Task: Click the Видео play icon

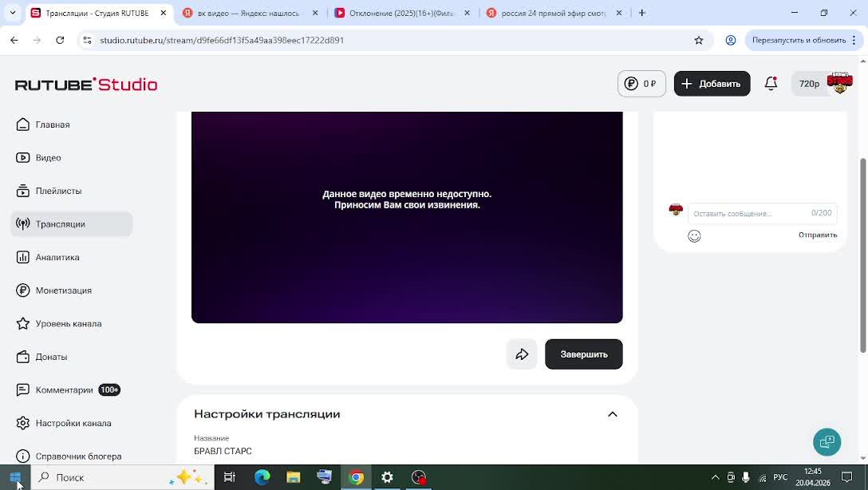Action: tap(22, 158)
